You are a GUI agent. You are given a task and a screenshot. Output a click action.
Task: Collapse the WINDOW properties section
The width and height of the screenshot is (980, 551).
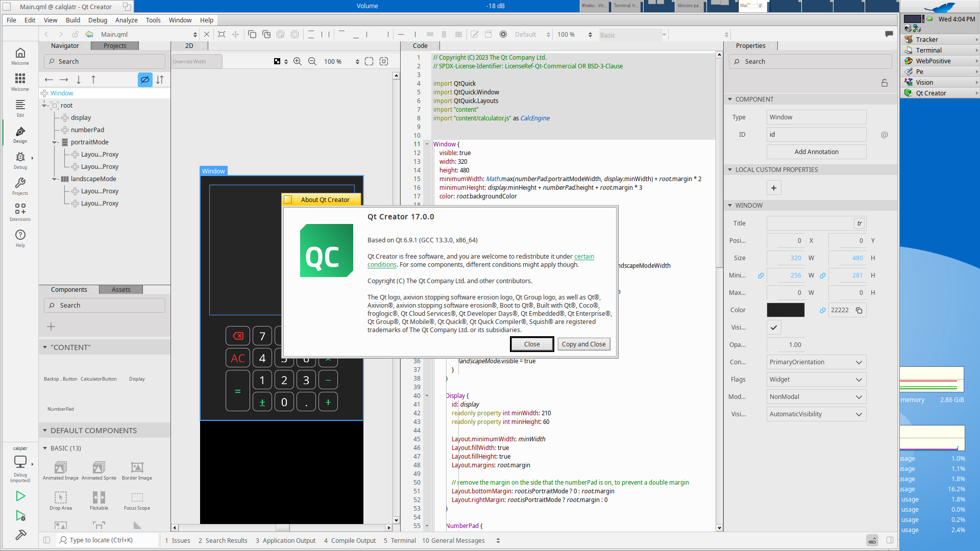[730, 206]
